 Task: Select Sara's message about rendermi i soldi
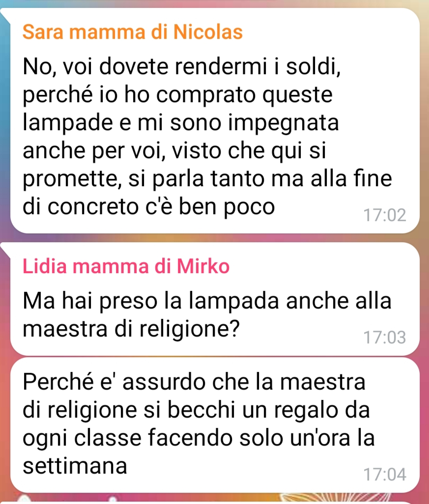point(215,121)
